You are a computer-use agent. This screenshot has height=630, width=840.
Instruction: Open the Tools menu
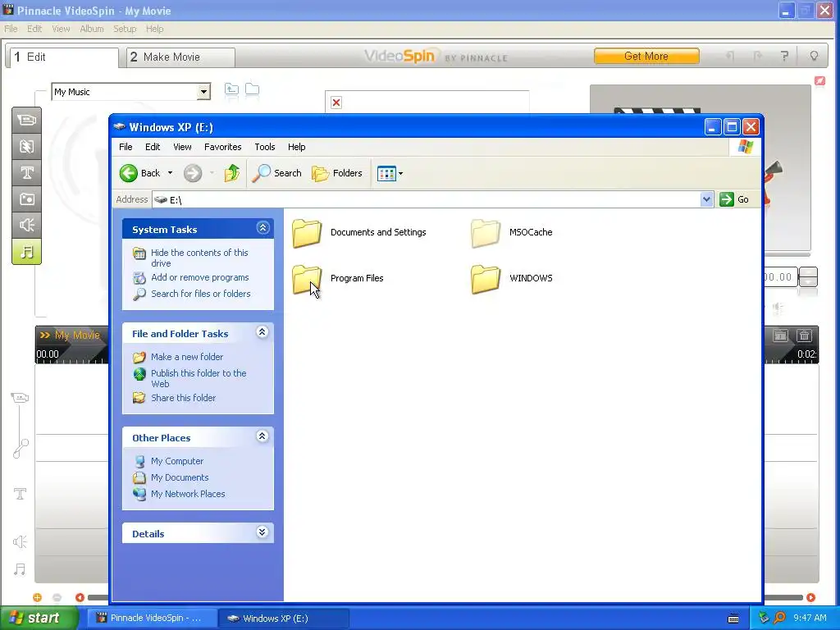point(265,147)
